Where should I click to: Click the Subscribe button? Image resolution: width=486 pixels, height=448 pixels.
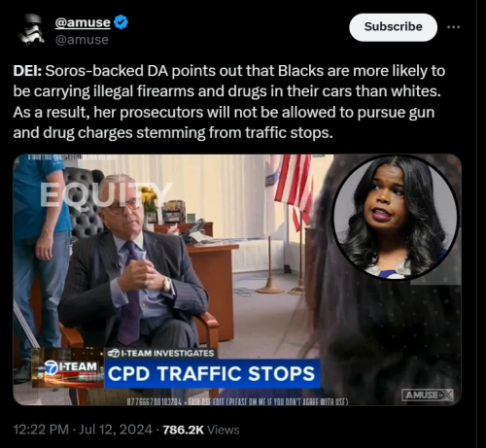pyautogui.click(x=393, y=27)
